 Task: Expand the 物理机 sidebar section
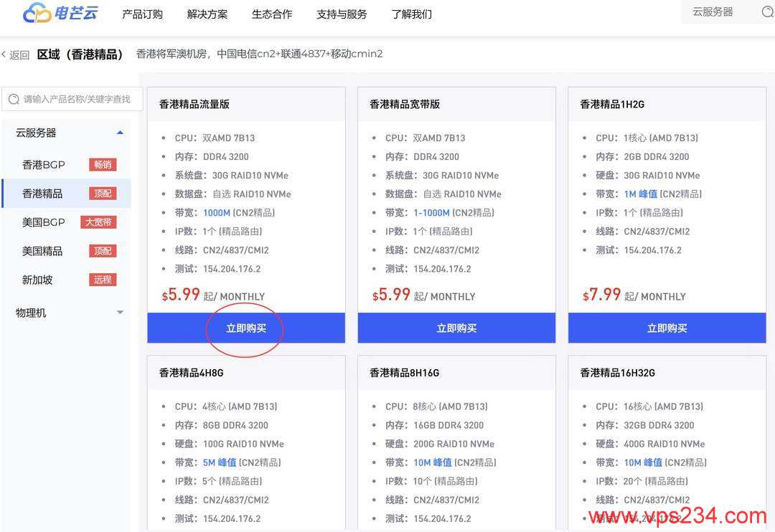coord(120,313)
